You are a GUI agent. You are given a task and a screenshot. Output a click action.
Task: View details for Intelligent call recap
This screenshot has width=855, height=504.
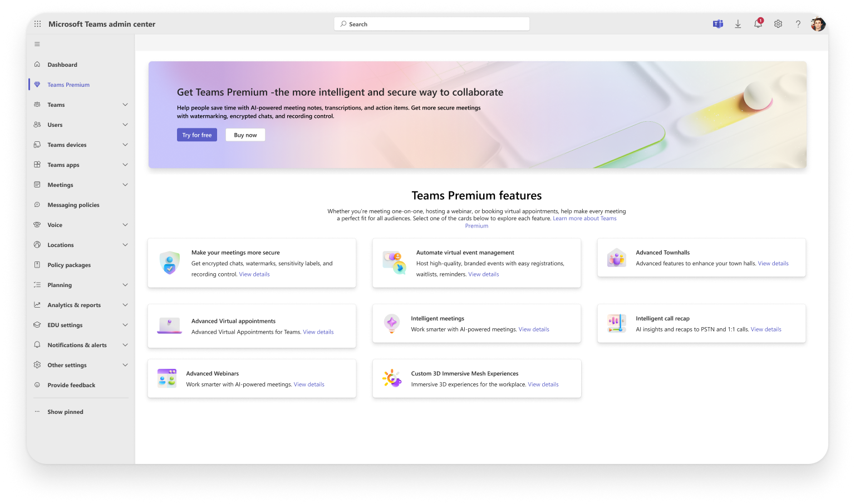766,329
